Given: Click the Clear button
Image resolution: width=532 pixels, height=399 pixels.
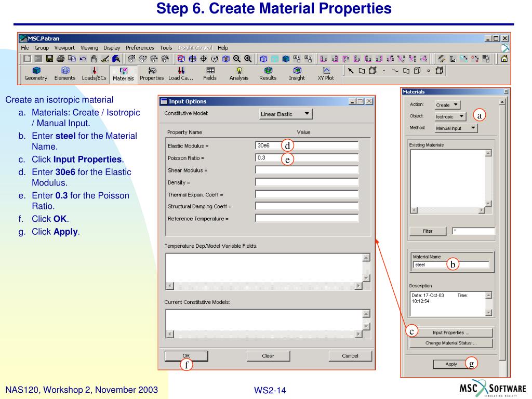Looking at the screenshot, I should 268,356.
